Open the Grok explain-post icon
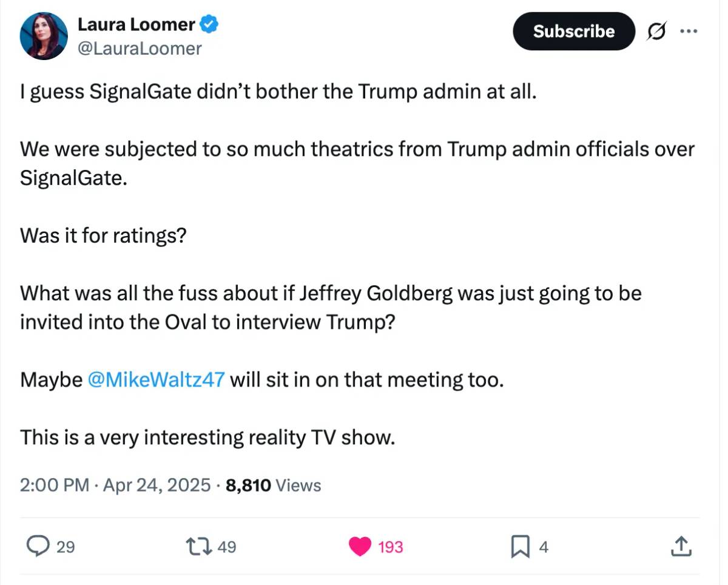Screen dimensions: 728x585 click(655, 32)
